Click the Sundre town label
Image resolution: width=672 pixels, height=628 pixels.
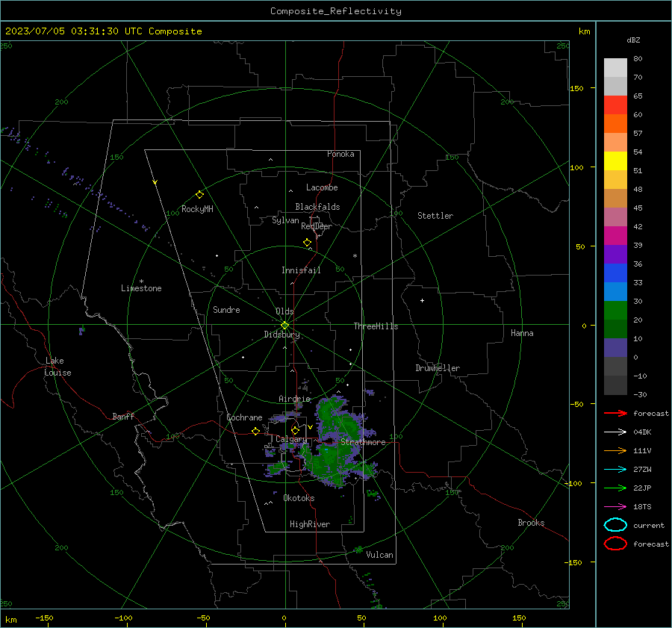226,309
